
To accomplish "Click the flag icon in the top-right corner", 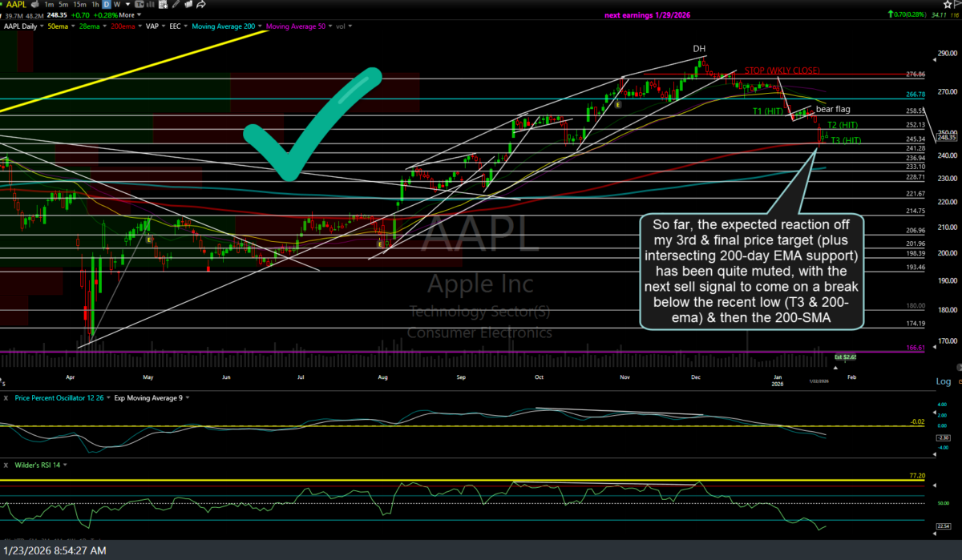I will [x=957, y=4].
